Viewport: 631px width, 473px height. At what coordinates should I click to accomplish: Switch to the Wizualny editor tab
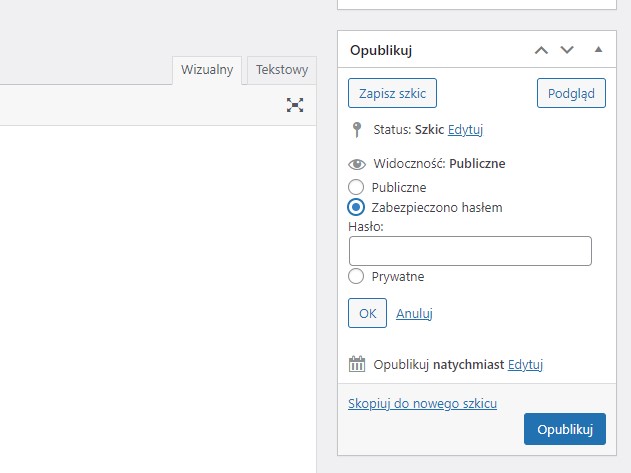pyautogui.click(x=208, y=70)
